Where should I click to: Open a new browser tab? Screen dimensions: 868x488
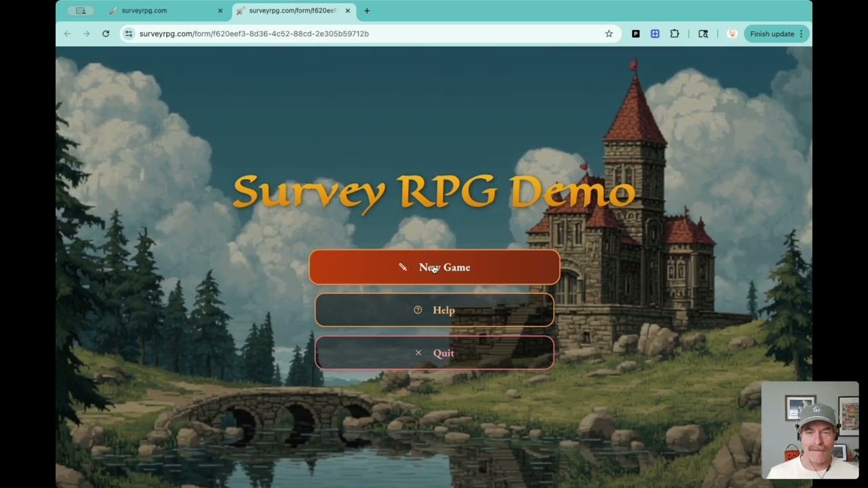(366, 11)
